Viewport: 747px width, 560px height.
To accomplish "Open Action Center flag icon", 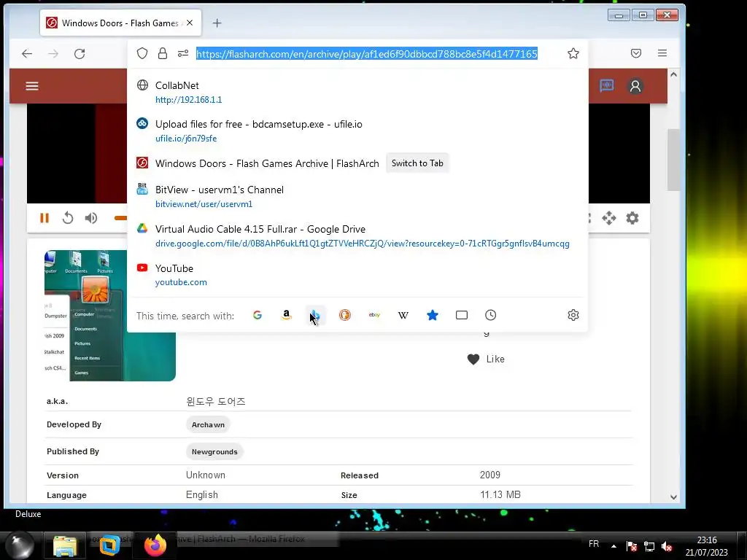I will 632,547.
